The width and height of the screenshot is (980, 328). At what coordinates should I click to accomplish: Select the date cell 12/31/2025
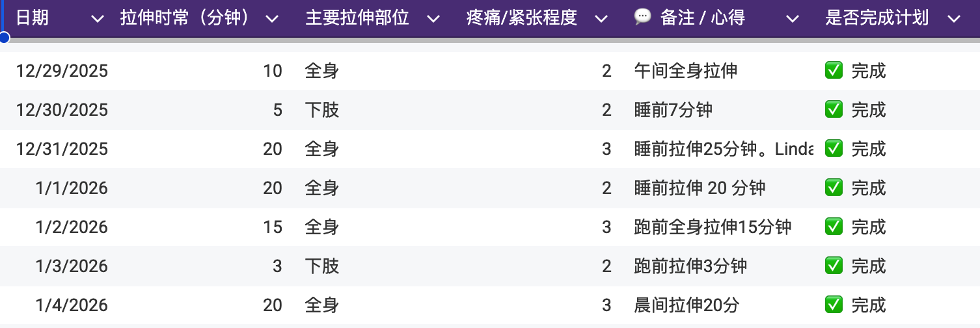pos(62,149)
